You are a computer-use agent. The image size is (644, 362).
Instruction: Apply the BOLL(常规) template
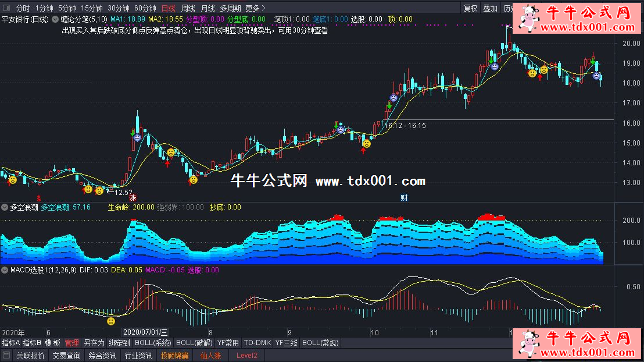tap(320, 343)
